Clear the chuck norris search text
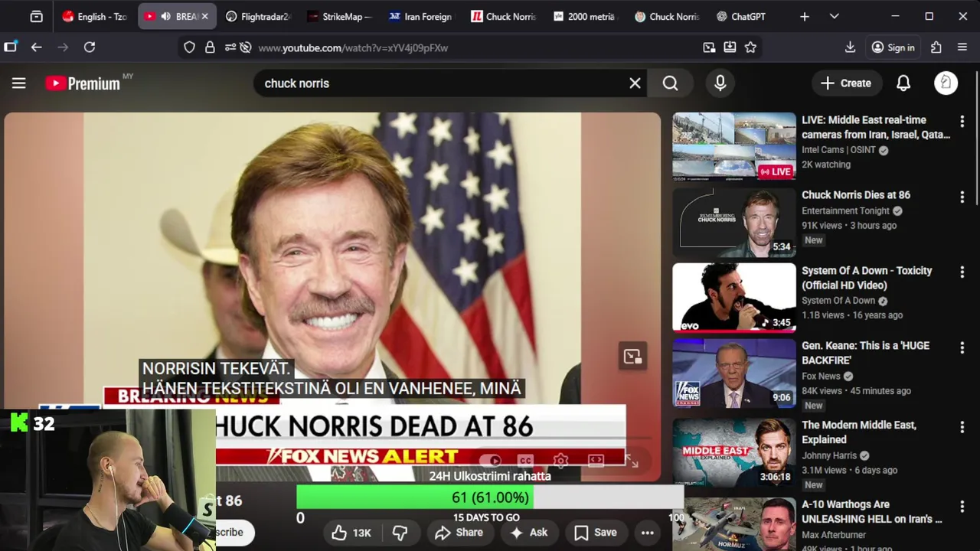The image size is (980, 551). tap(635, 83)
